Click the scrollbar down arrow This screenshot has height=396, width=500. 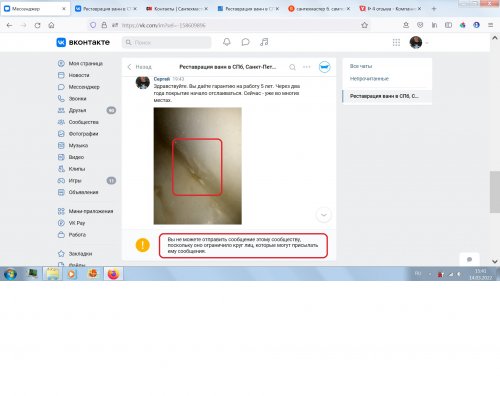(x=495, y=262)
